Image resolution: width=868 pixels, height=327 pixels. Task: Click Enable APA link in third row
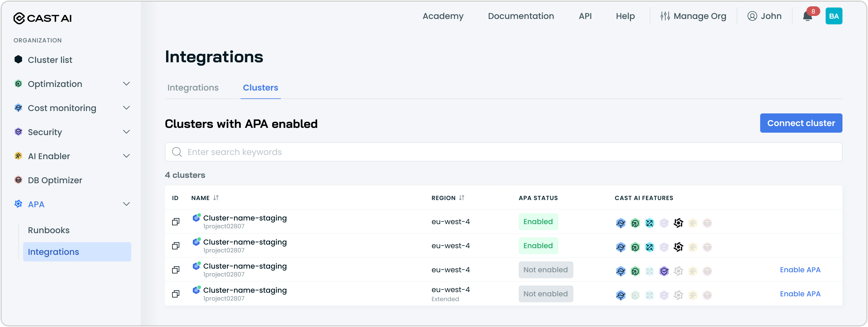pos(800,270)
